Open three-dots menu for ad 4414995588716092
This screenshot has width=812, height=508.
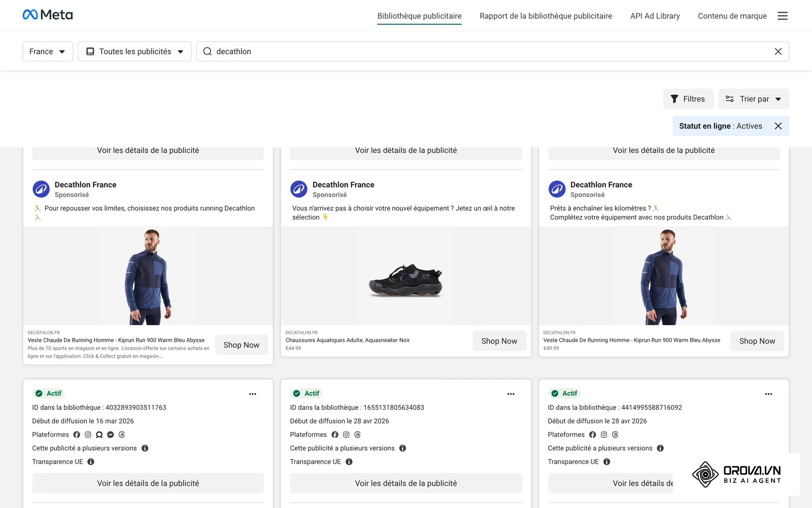(x=768, y=394)
